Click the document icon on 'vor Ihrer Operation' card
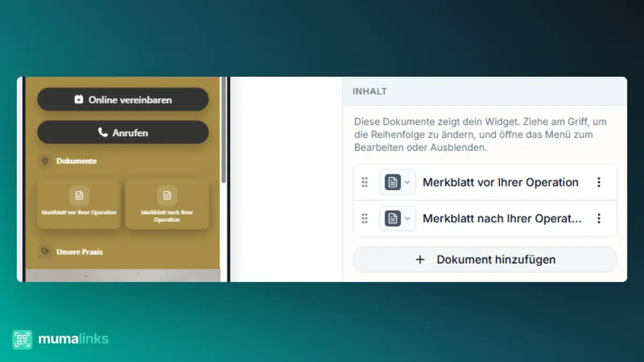Image resolution: width=644 pixels, height=362 pixels. tap(79, 196)
